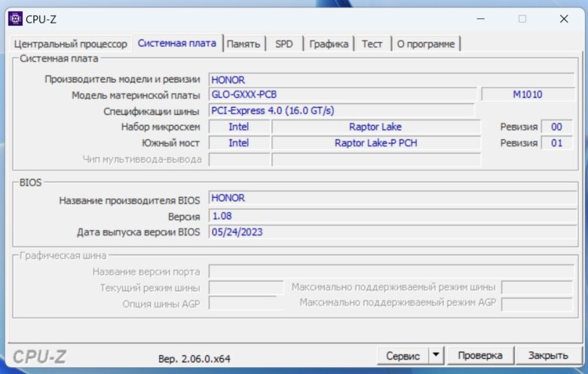This screenshot has width=588, height=374.
Task: Open the Тест tab
Action: click(372, 44)
